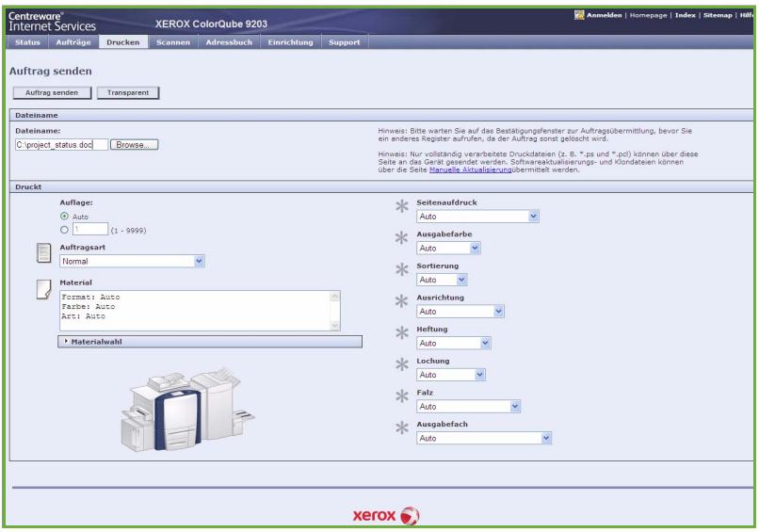The height and width of the screenshot is (532, 759).
Task: Open the Support tab
Action: pyautogui.click(x=344, y=42)
